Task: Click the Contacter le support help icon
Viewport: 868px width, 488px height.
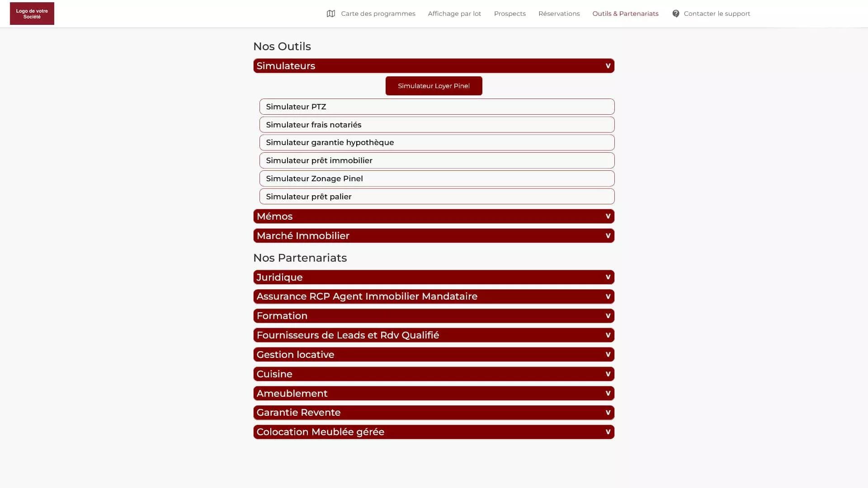Action: point(675,13)
